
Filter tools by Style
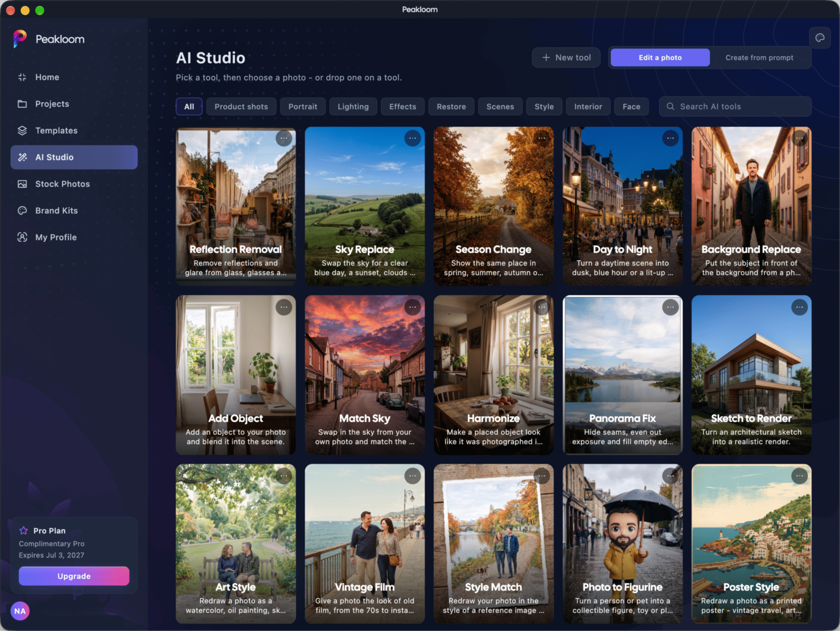tap(544, 107)
